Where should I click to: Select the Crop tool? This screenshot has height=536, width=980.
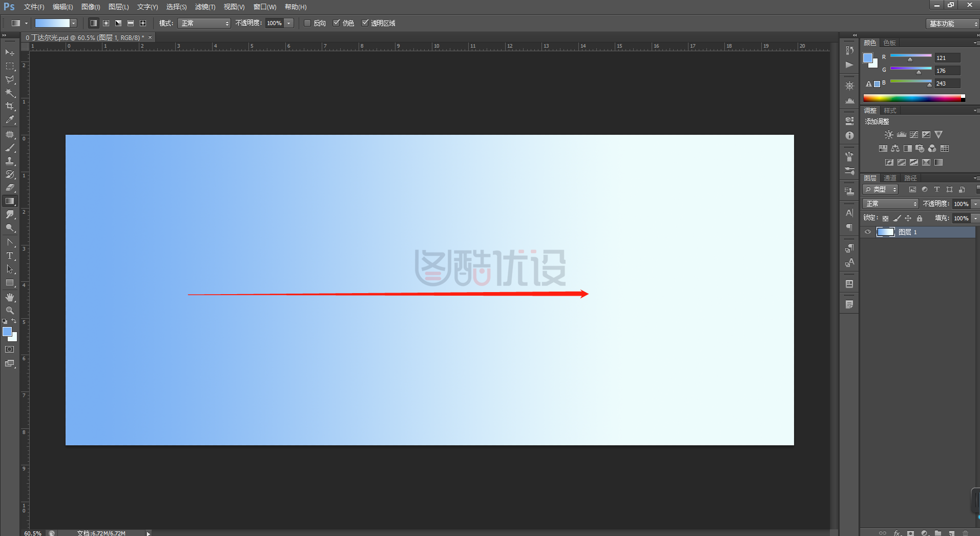pos(10,106)
